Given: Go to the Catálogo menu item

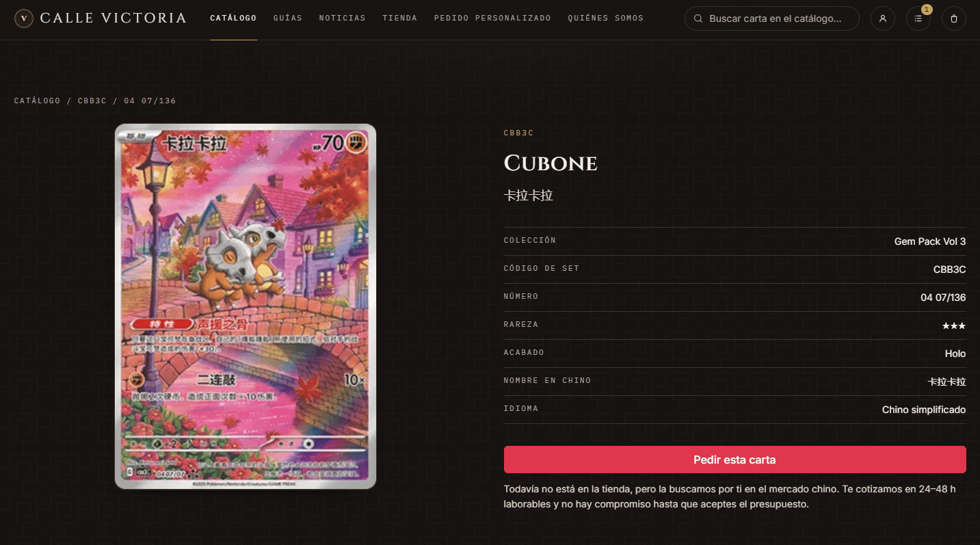Looking at the screenshot, I should point(233,18).
